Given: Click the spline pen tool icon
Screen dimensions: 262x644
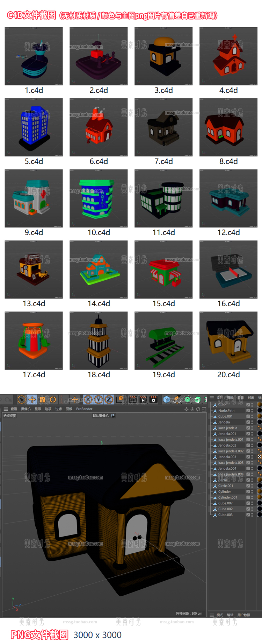Looking at the screenshot, I should 177,399.
